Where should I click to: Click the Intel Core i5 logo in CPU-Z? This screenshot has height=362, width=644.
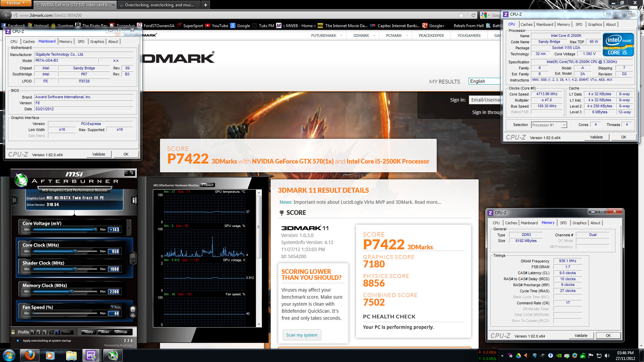click(618, 44)
